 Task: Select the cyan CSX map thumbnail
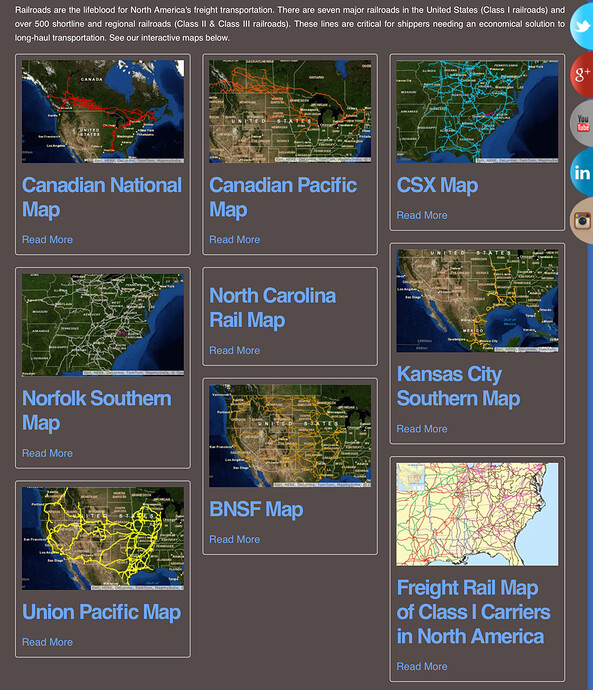tap(477, 112)
